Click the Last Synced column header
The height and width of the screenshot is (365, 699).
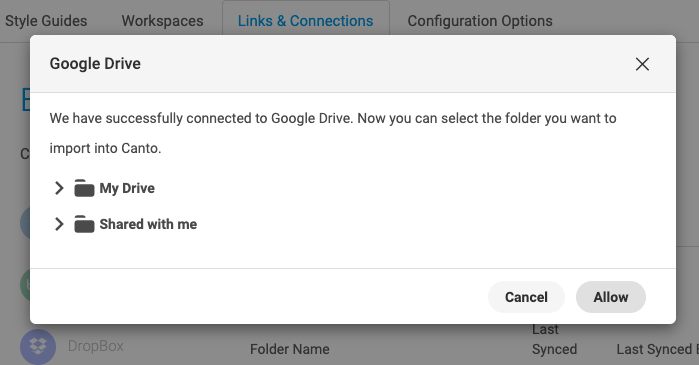(554, 339)
